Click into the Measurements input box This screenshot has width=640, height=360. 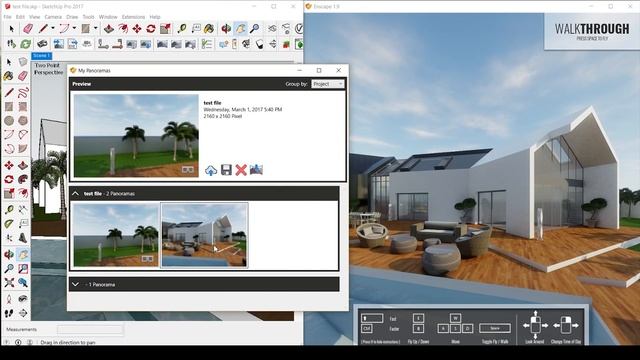coord(90,329)
